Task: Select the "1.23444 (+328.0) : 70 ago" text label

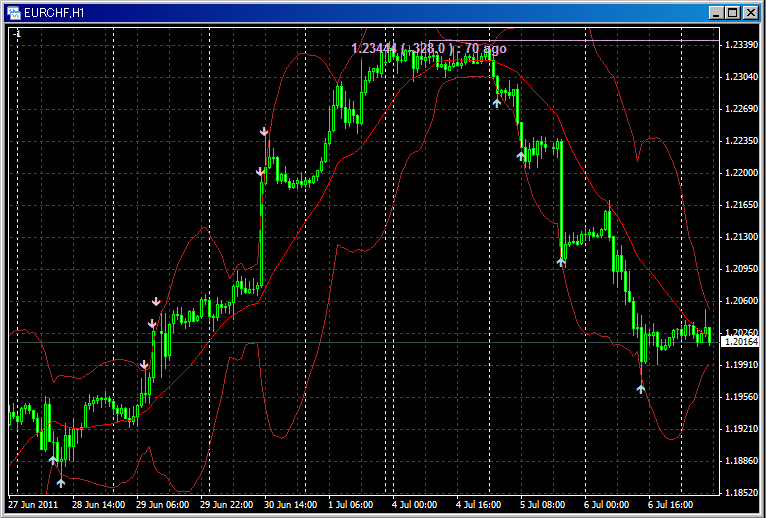Action: click(429, 48)
